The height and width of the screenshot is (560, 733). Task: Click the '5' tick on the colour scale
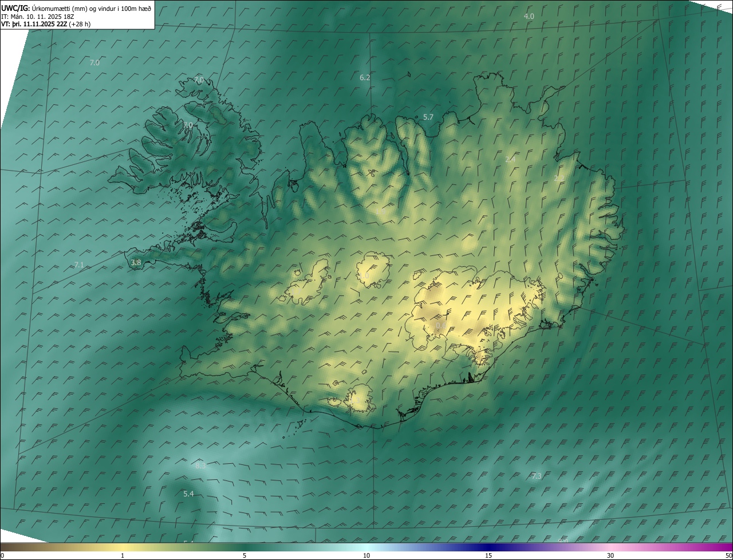[245, 556]
